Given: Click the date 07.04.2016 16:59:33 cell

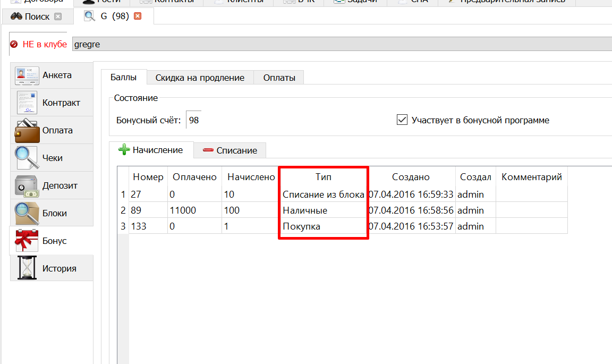Looking at the screenshot, I should point(411,194).
